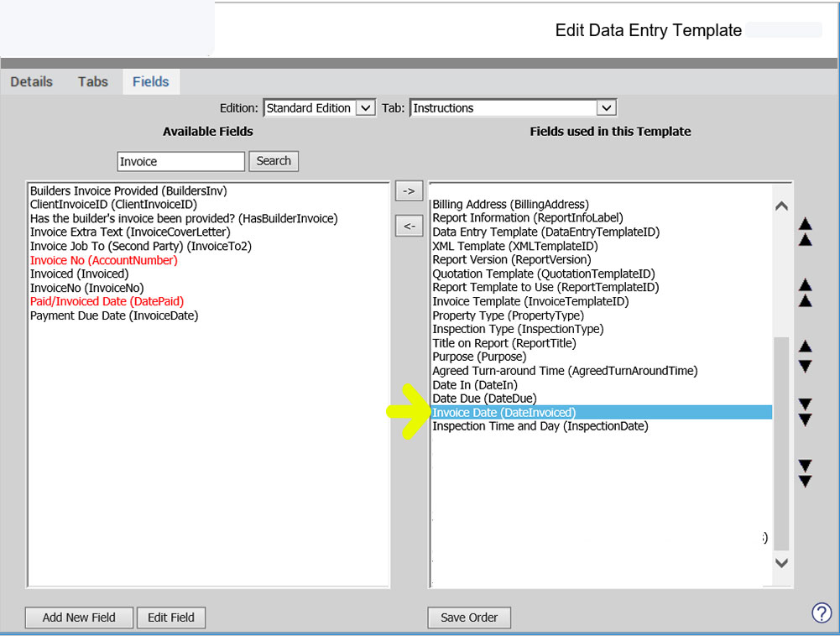Viewport: 840px width, 636px height.
Task: Select Title on Report (ReportTitle)
Action: pos(504,343)
